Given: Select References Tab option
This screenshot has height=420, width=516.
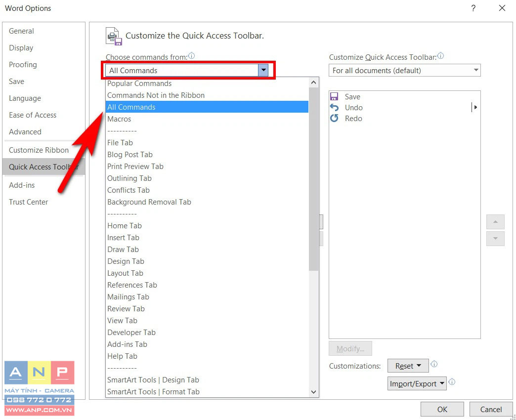Looking at the screenshot, I should point(207,285).
